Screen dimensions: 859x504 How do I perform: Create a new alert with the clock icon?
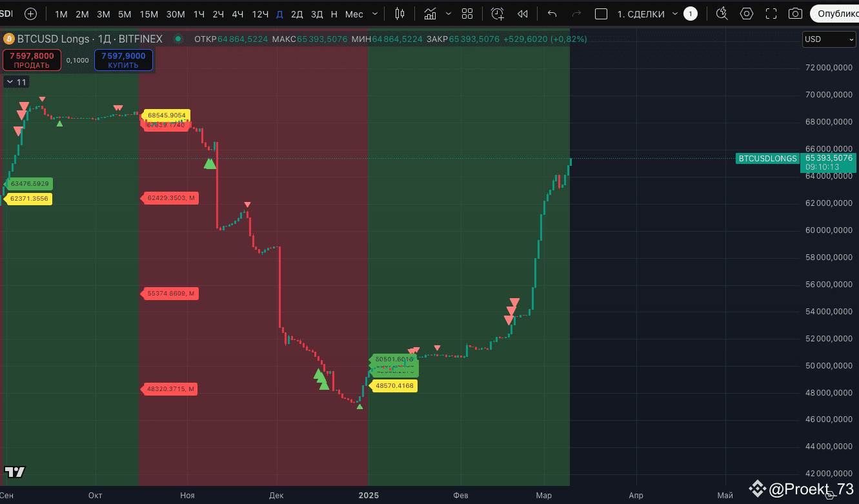pyautogui.click(x=497, y=13)
